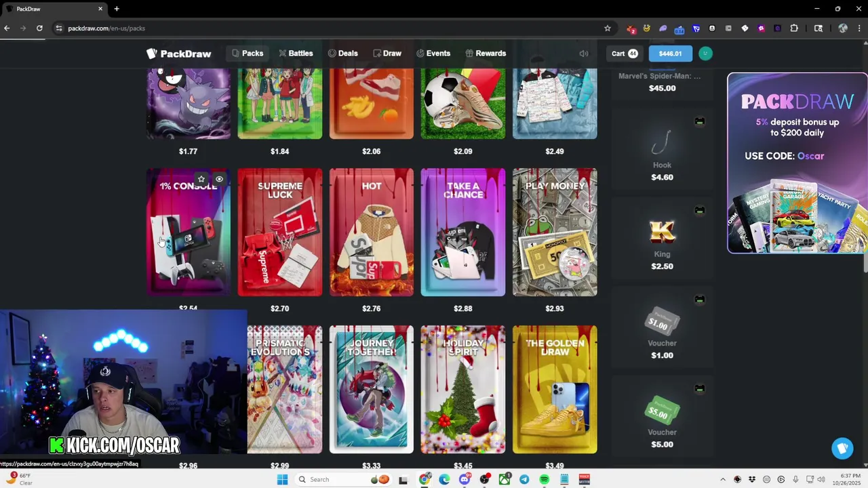868x488 pixels.
Task: Click the taskbar microphone icon
Action: click(795, 480)
